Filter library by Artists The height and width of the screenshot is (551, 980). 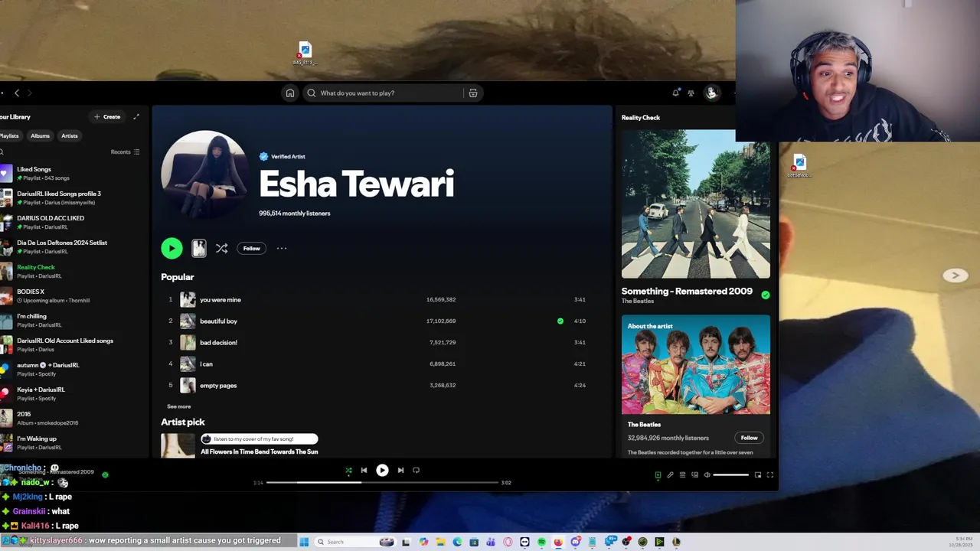(x=70, y=136)
